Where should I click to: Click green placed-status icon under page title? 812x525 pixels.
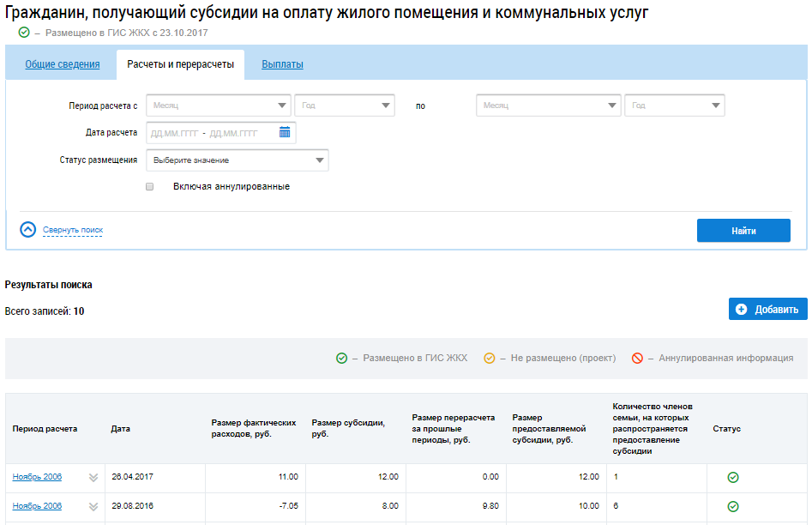tap(24, 33)
